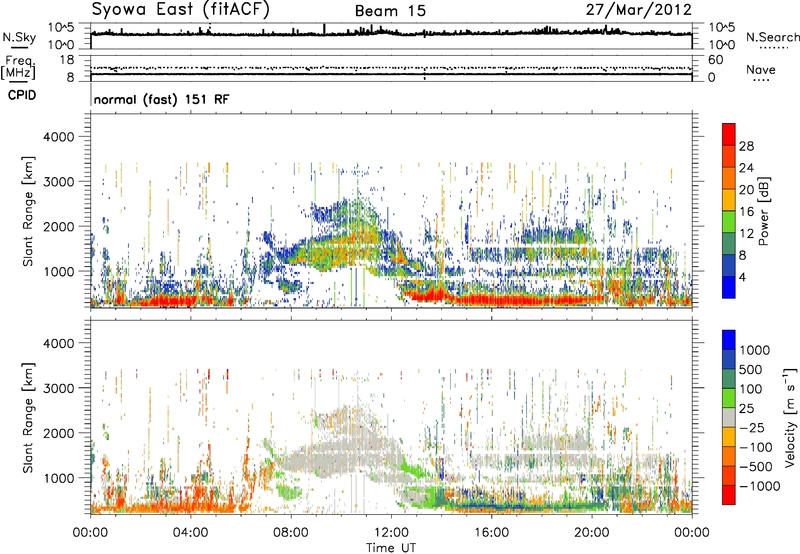Click the 'Velocity [m s-1]' colorbar label
Screen dimensions: 800x554
790,417
